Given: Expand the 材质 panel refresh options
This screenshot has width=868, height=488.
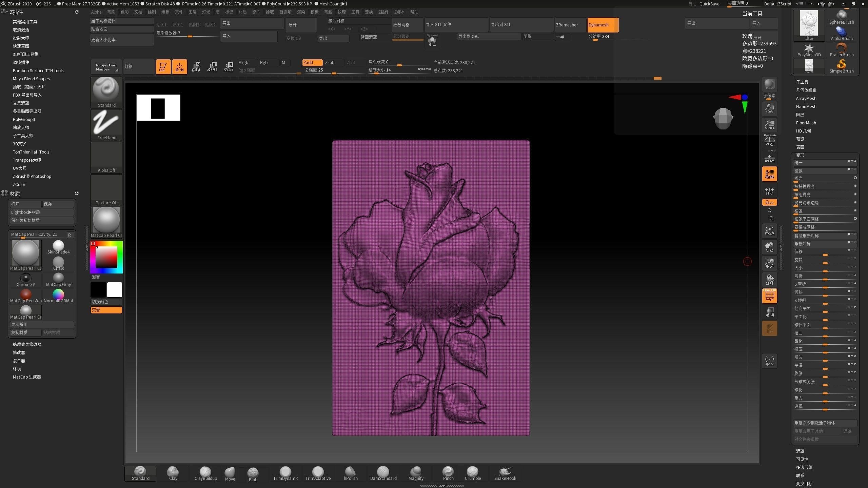Looking at the screenshot, I should (77, 193).
